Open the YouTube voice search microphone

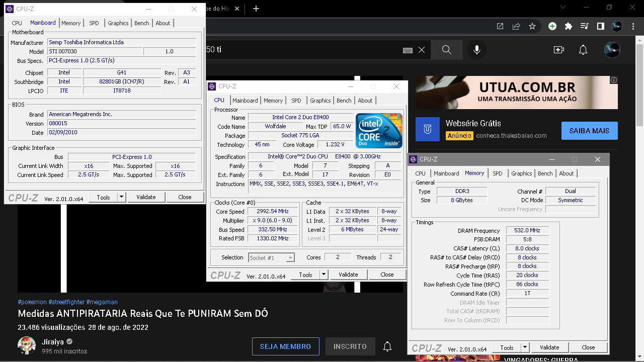[x=477, y=50]
